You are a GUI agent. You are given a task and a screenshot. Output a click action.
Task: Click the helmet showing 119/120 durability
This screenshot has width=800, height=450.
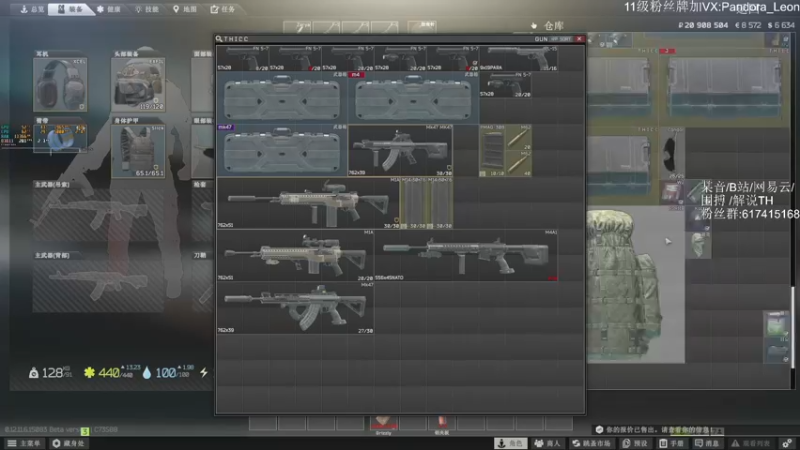pyautogui.click(x=138, y=85)
